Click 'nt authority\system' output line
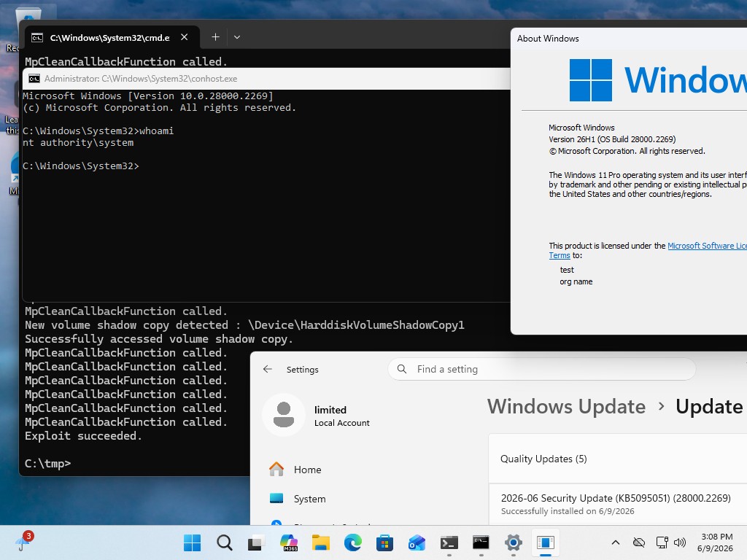The width and height of the screenshot is (747, 560). coord(78,142)
